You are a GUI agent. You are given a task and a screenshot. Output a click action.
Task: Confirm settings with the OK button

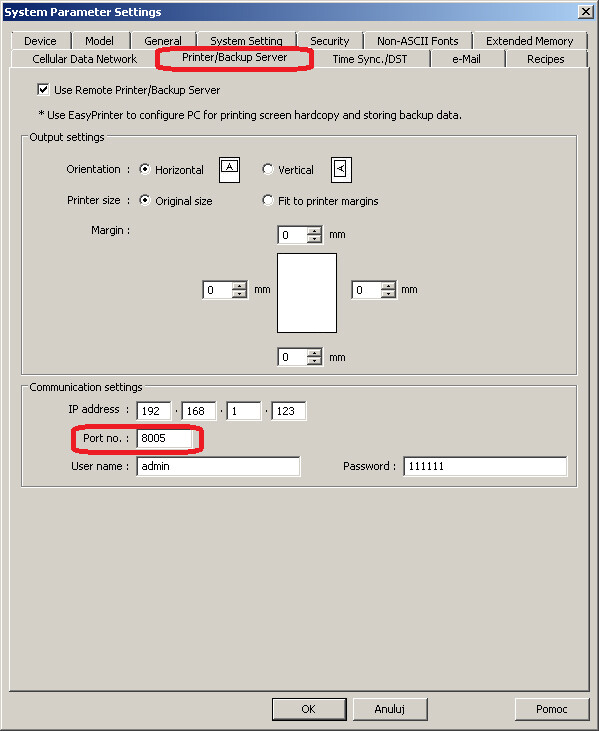[x=309, y=709]
